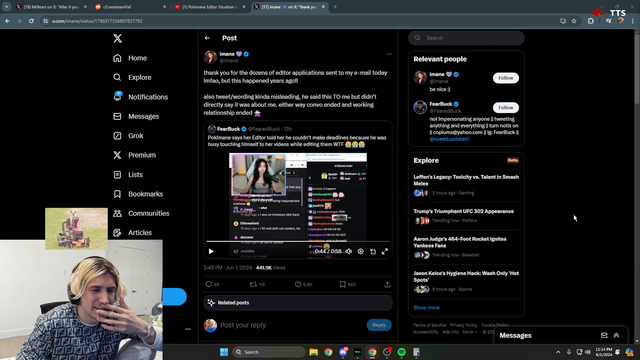
Task: Click the Communities icon in sidebar
Action: pyautogui.click(x=117, y=213)
